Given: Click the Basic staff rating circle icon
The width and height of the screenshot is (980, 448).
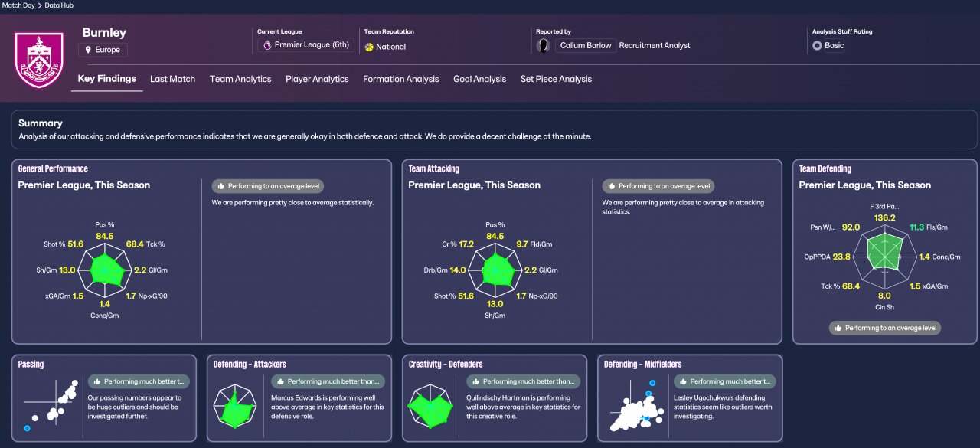Looking at the screenshot, I should (x=817, y=45).
